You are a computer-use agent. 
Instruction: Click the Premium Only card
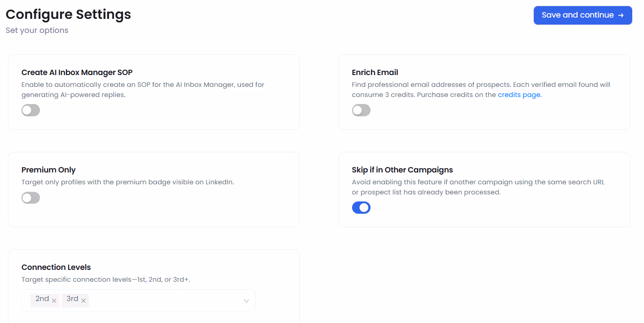pos(154,189)
